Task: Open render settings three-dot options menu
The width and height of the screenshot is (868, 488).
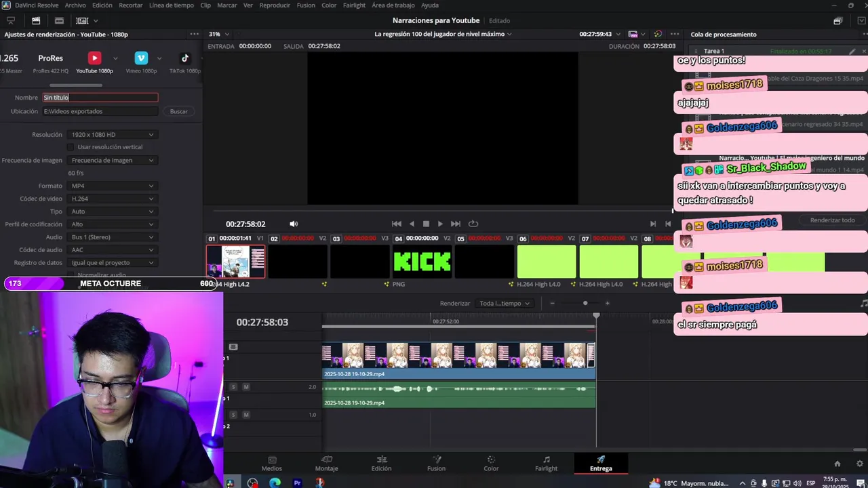Action: (x=195, y=34)
